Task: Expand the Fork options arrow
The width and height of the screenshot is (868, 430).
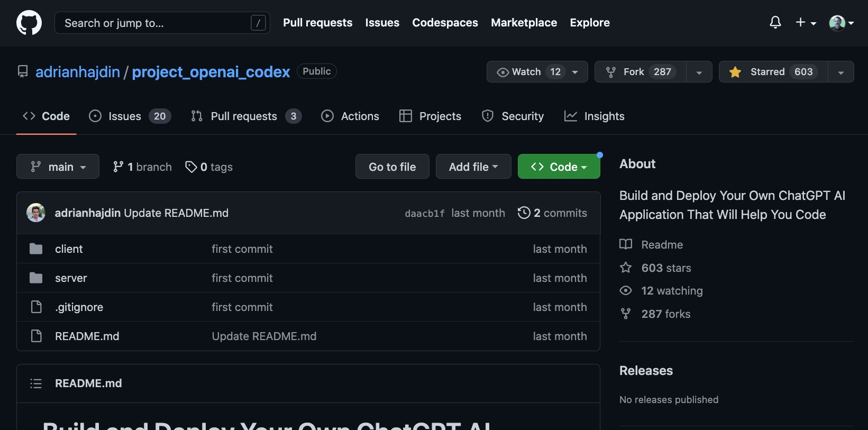Action: (699, 72)
